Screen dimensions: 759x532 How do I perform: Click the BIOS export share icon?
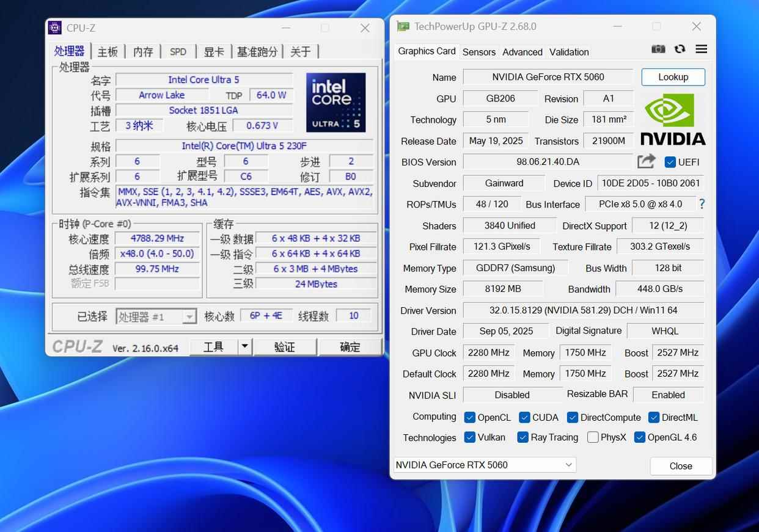[x=647, y=161]
